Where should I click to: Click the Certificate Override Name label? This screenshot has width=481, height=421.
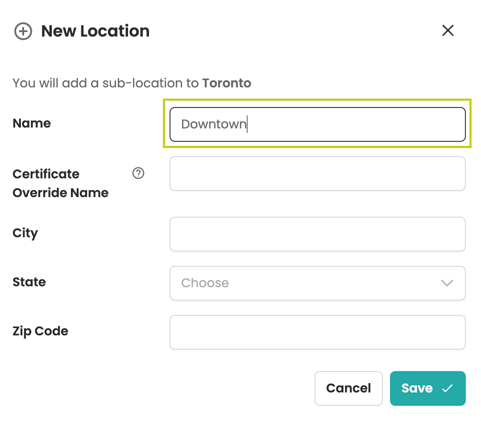pyautogui.click(x=60, y=183)
